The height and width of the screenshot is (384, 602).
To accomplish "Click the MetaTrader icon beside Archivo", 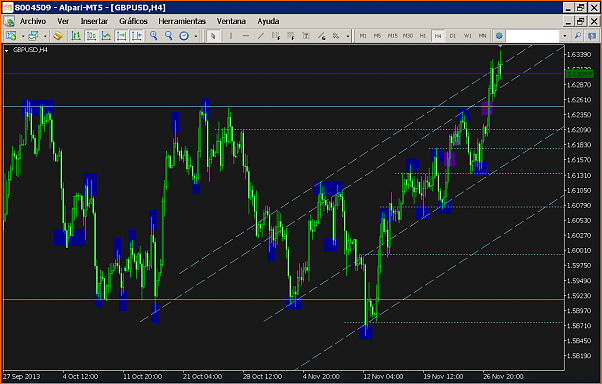I will [x=9, y=21].
